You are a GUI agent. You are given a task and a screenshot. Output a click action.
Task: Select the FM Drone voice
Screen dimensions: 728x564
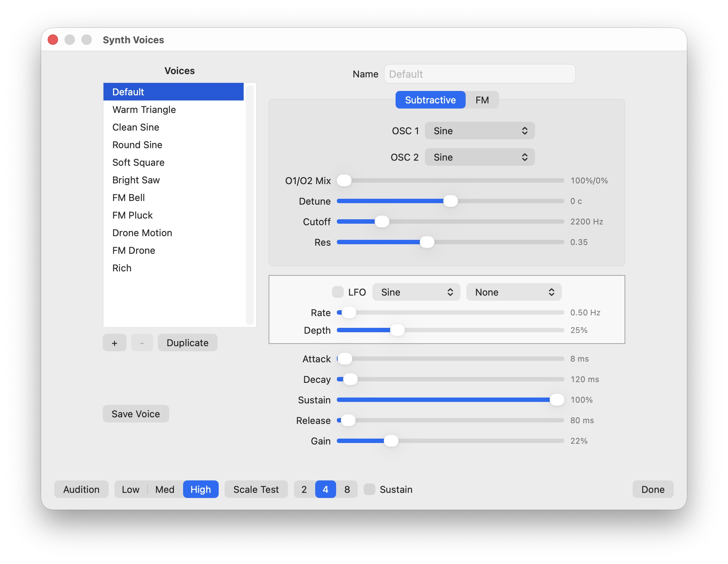coord(174,250)
